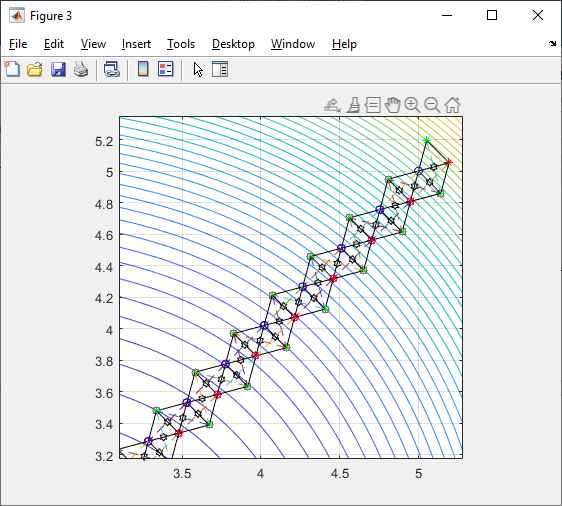
Task: Click the Link Plot icon
Action: click(111, 69)
